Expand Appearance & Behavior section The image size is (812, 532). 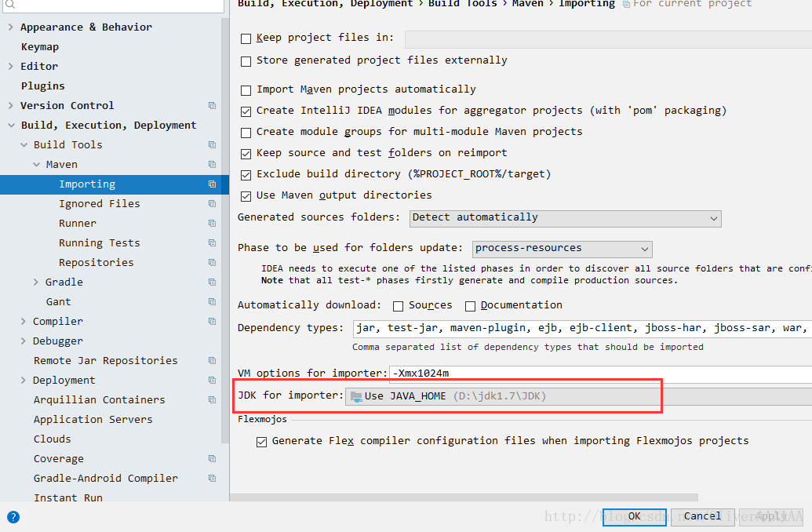click(10, 27)
